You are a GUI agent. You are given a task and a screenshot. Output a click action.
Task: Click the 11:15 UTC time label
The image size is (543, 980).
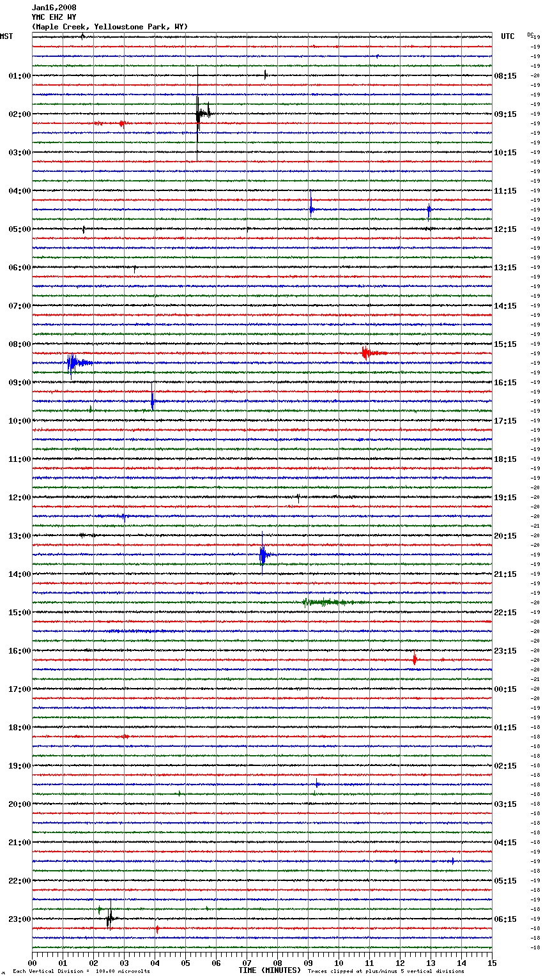[x=505, y=191]
